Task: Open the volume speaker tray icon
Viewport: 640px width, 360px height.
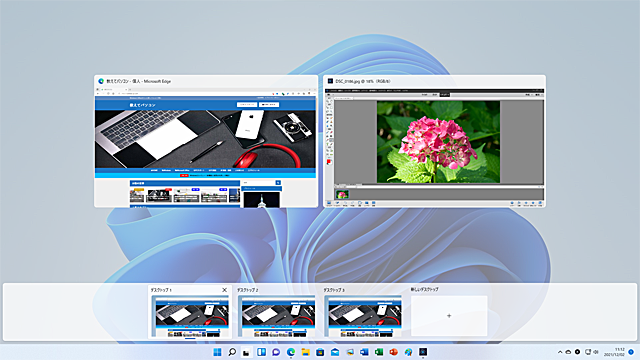Action: tap(596, 352)
